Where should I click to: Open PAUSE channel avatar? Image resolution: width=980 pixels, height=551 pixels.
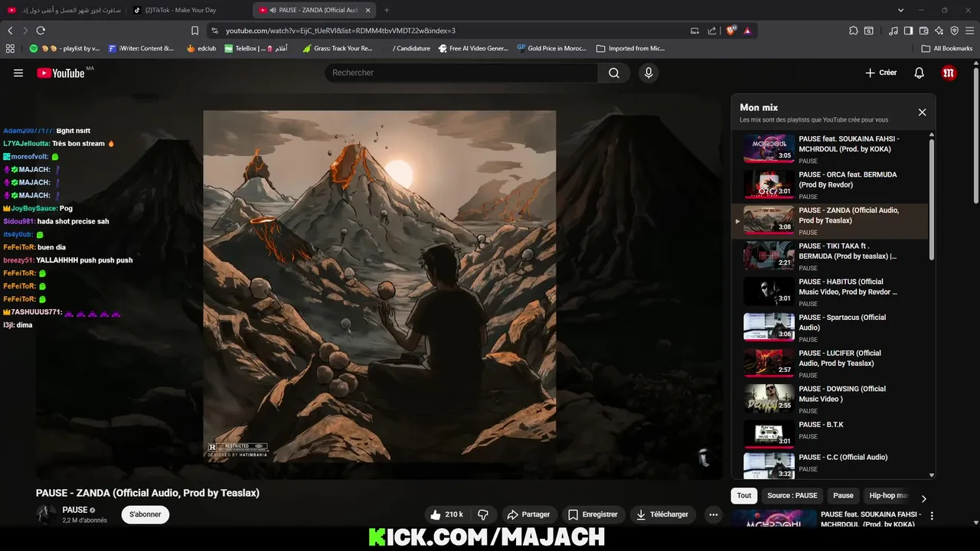(47, 514)
